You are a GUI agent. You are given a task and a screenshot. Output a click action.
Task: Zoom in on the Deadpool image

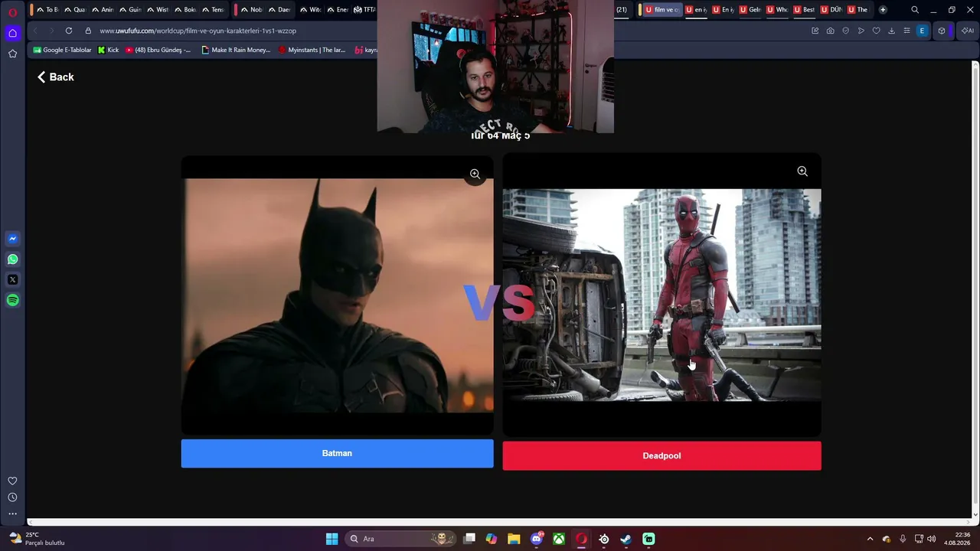point(802,171)
